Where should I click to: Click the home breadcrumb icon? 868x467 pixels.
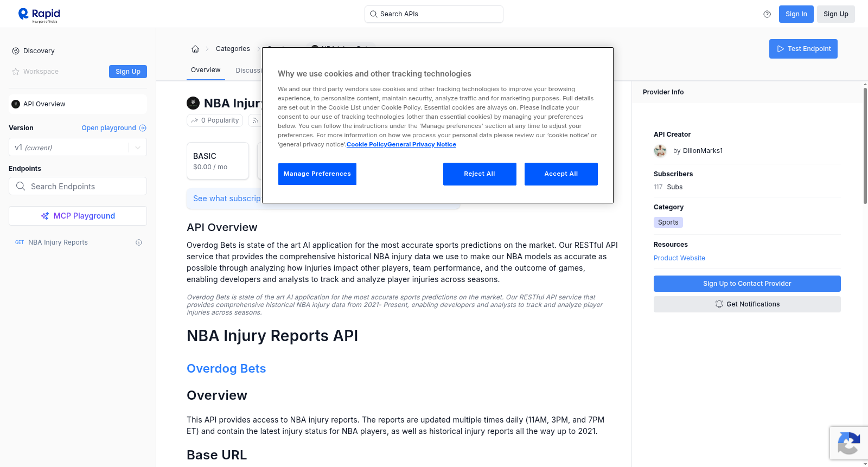195,49
